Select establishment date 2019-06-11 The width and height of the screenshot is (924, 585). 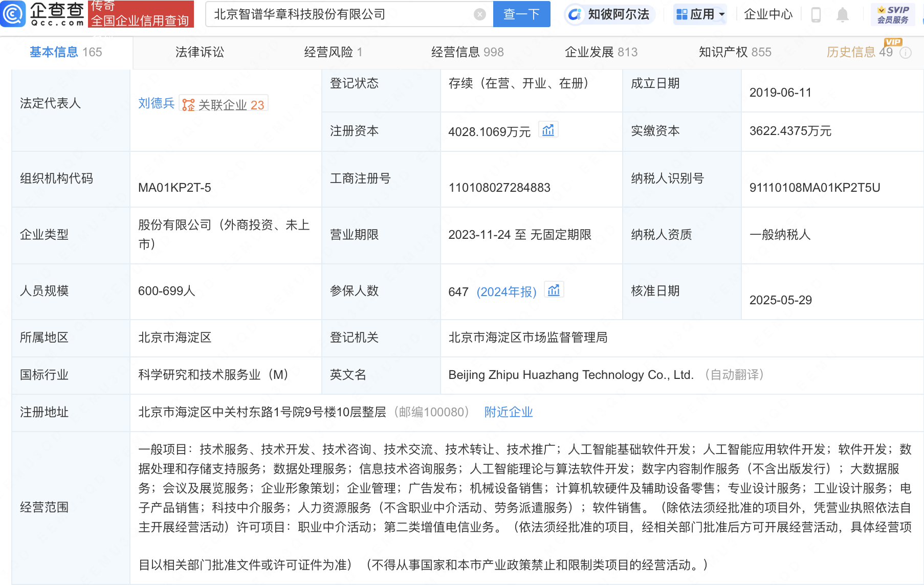780,93
